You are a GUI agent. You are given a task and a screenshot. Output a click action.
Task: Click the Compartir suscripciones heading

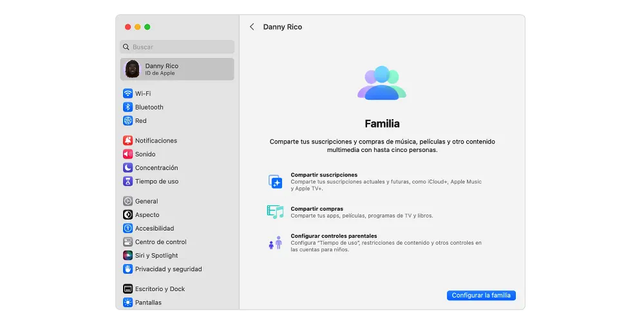[324, 175]
